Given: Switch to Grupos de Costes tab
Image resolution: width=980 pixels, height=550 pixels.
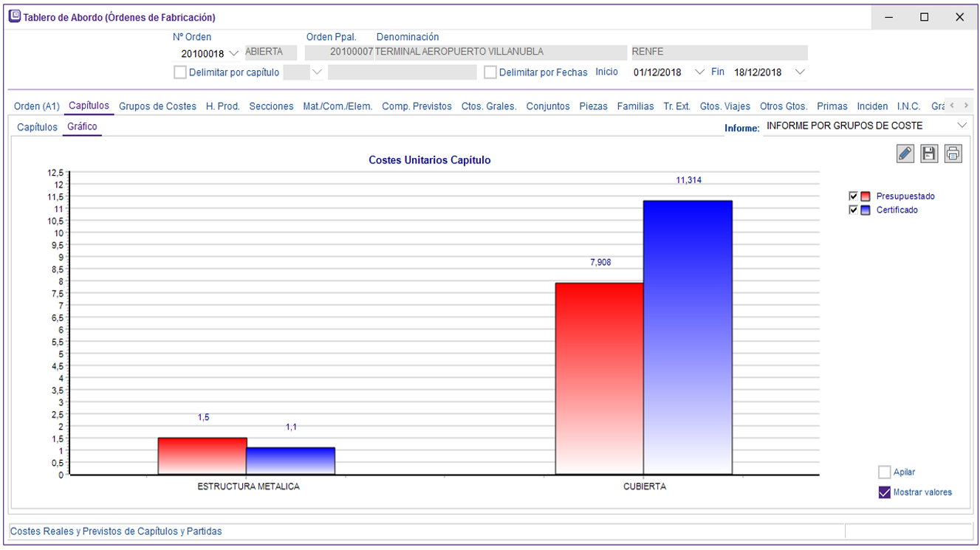Looking at the screenshot, I should click(157, 106).
